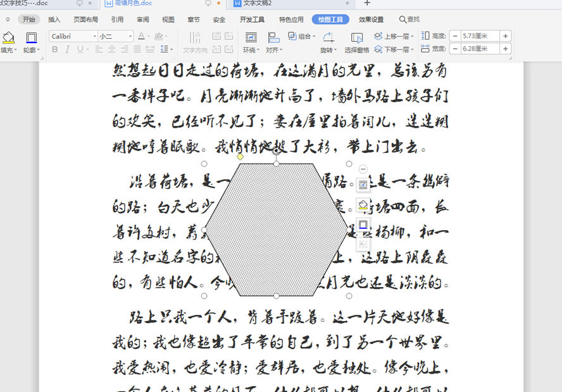Viewport: 562px width, 392px height.
Task: Click the distributed alignment icon
Action: (150, 49)
